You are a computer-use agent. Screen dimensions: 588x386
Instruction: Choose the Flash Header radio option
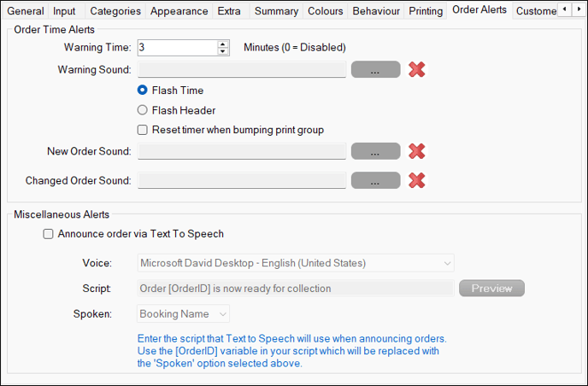tap(142, 110)
